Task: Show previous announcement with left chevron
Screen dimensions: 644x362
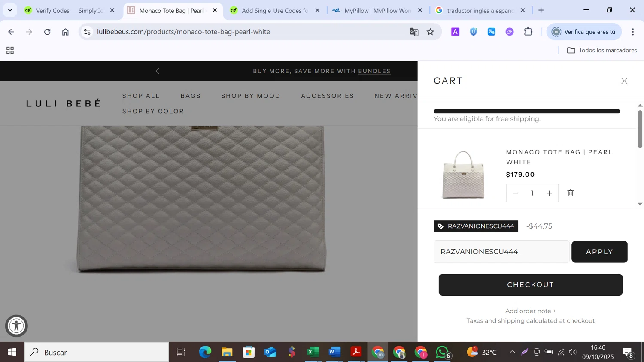Action: click(x=158, y=71)
